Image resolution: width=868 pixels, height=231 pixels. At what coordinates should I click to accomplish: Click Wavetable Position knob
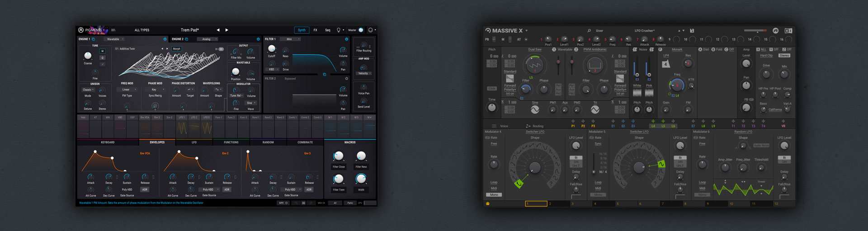236,71
